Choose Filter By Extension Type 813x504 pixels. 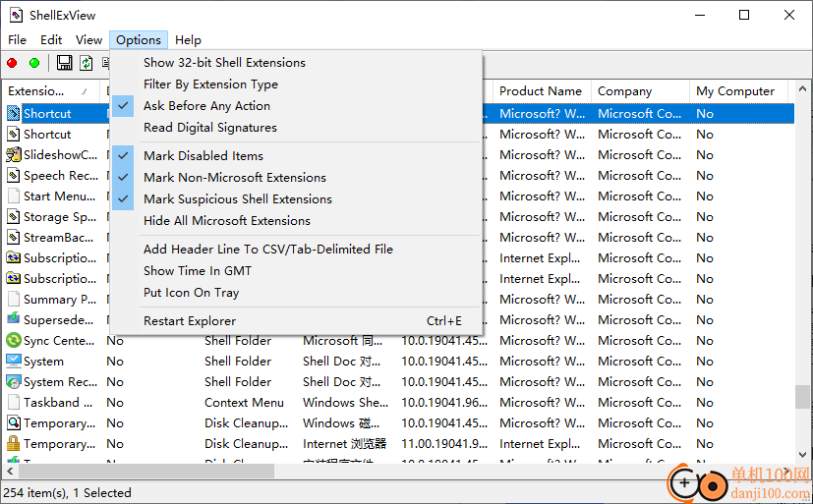pos(296,84)
